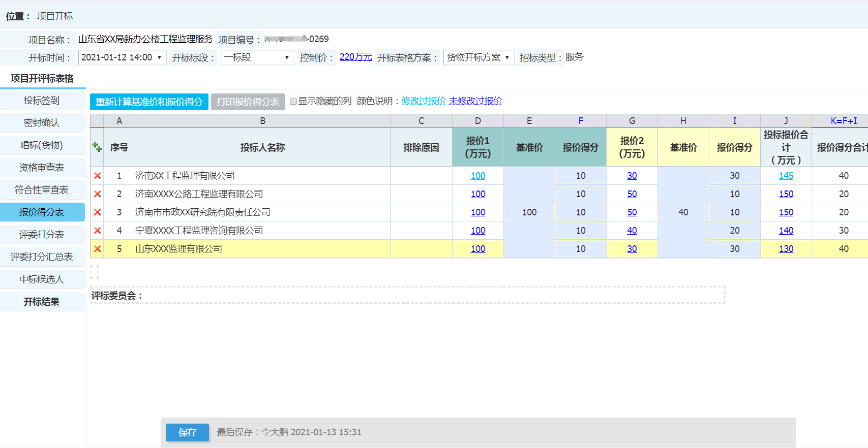This screenshot has width=868, height=448.
Task: Open 投标签到 sidebar tab
Action: [42, 101]
